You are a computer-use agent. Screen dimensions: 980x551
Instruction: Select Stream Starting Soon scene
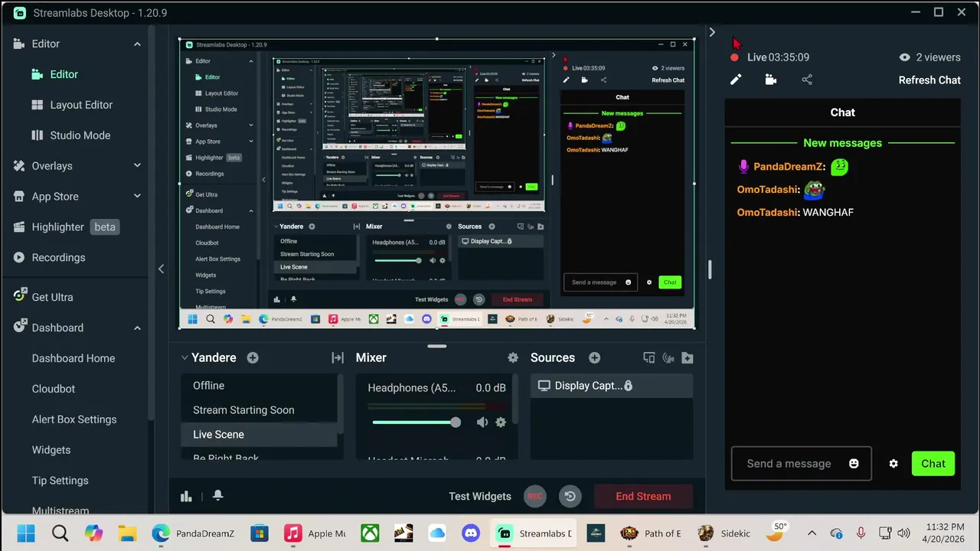tap(259, 410)
